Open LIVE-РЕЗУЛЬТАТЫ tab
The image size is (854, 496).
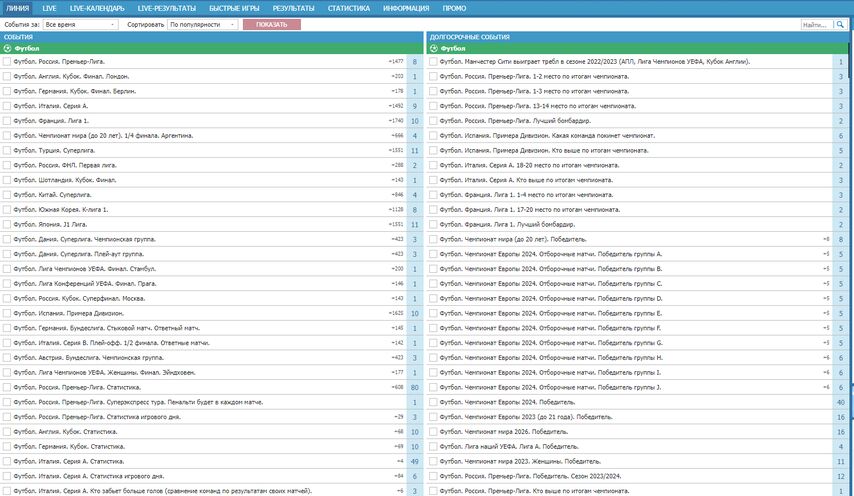[167, 8]
